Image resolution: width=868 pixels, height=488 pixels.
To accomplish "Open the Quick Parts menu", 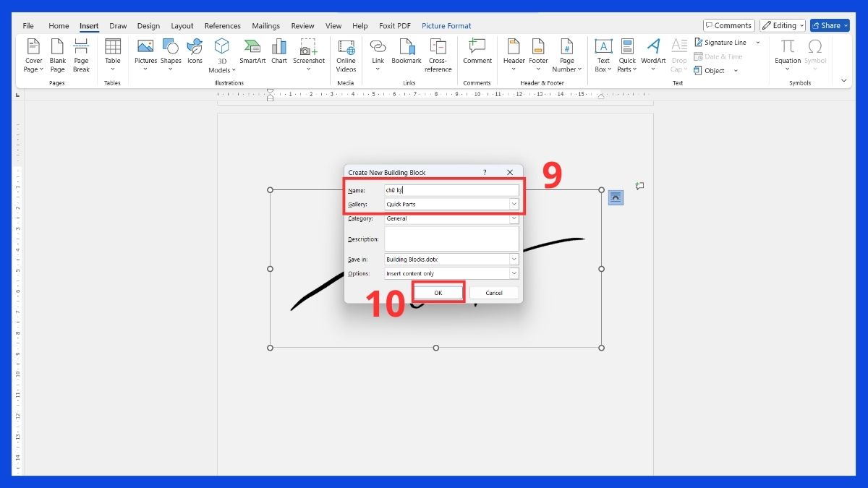I will tap(627, 56).
